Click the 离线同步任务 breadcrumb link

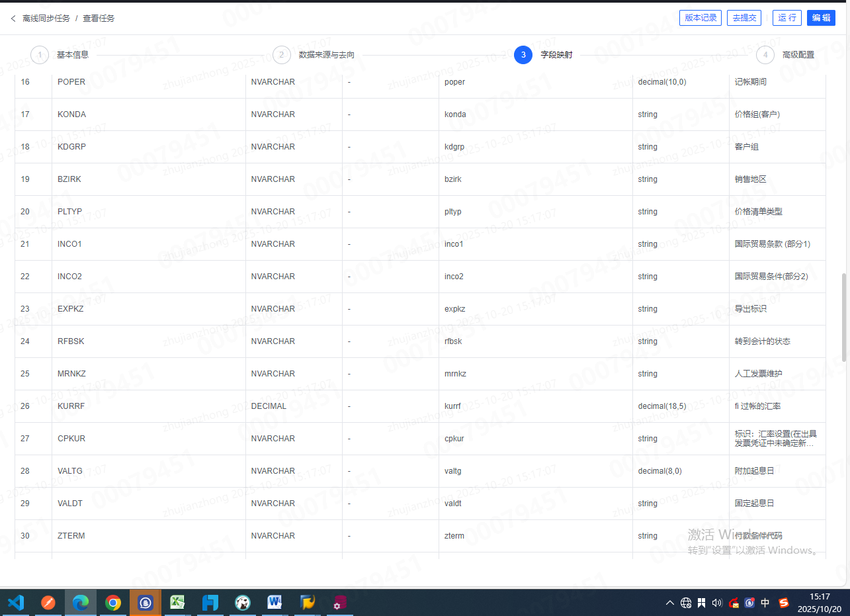tap(46, 19)
